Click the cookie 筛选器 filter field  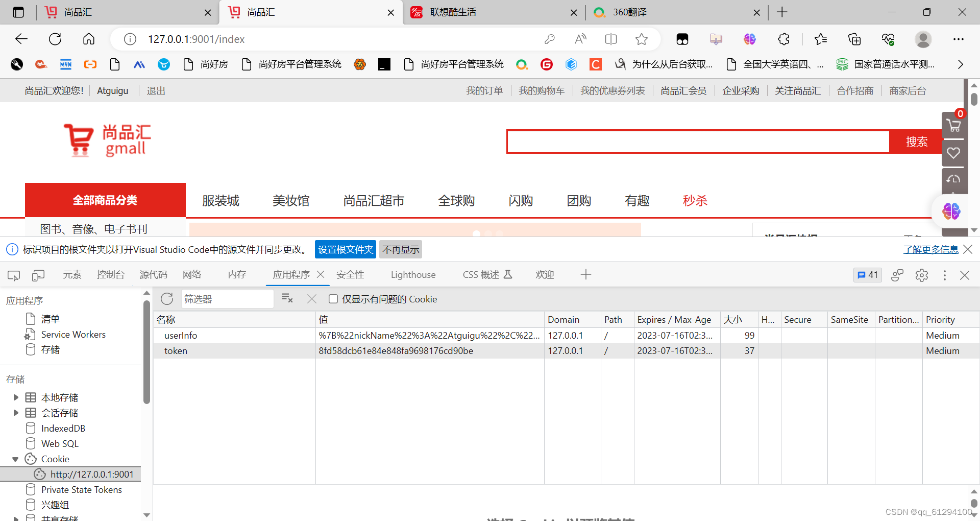228,299
